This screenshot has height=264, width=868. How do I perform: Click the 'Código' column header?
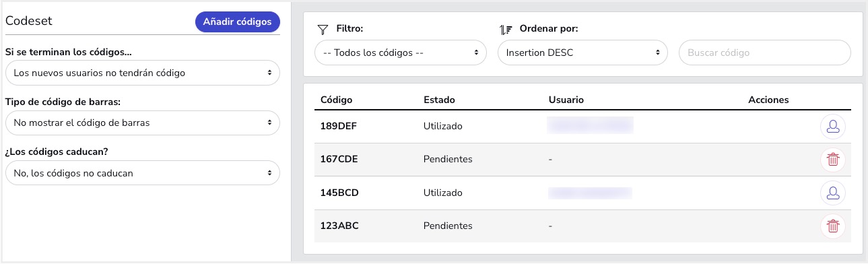pos(337,100)
